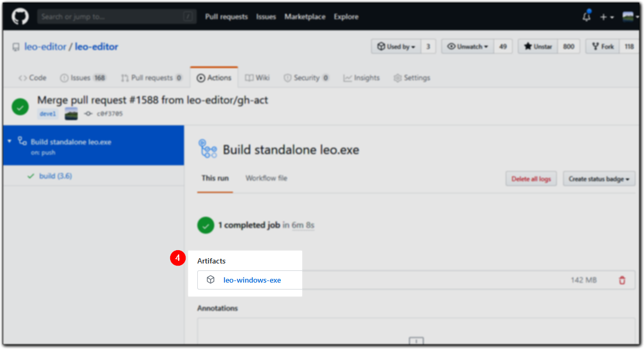View the 800 stargazers count
This screenshot has height=349, width=644.
[568, 47]
